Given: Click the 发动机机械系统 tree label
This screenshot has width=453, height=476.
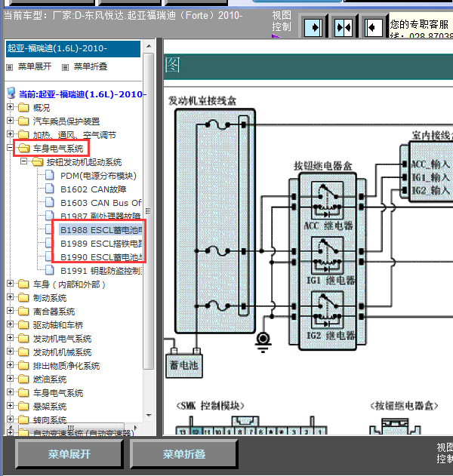Looking at the screenshot, I should click(x=62, y=352).
